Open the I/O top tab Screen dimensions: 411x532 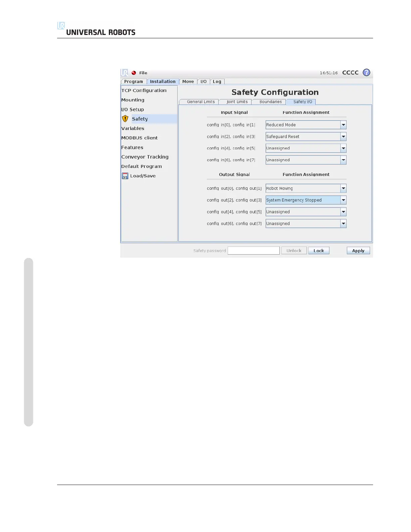pos(203,82)
